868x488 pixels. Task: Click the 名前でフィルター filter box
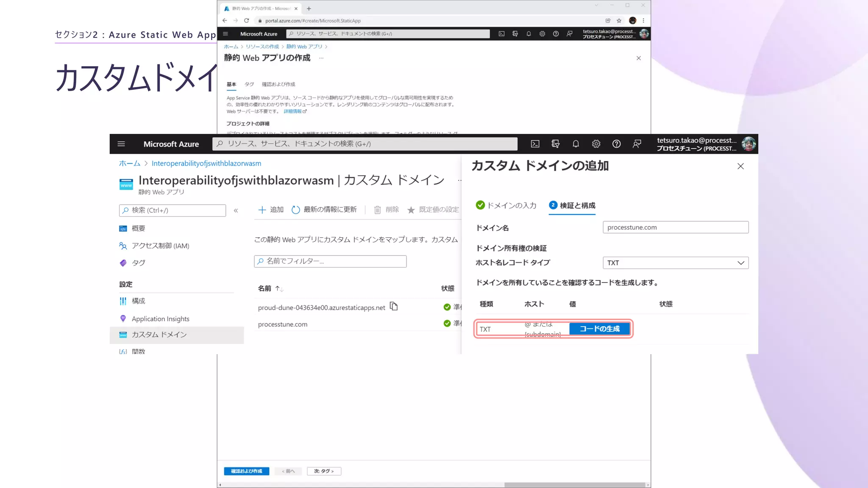coord(330,261)
